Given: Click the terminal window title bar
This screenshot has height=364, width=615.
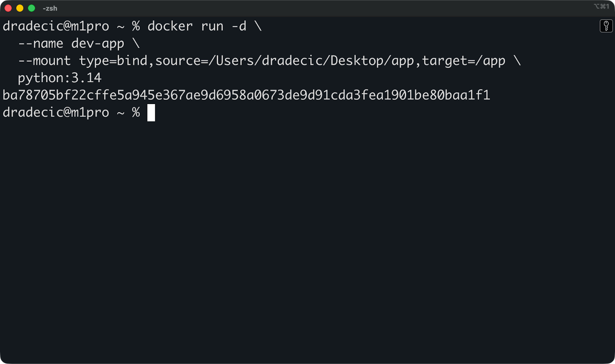Looking at the screenshot, I should 307,8.
